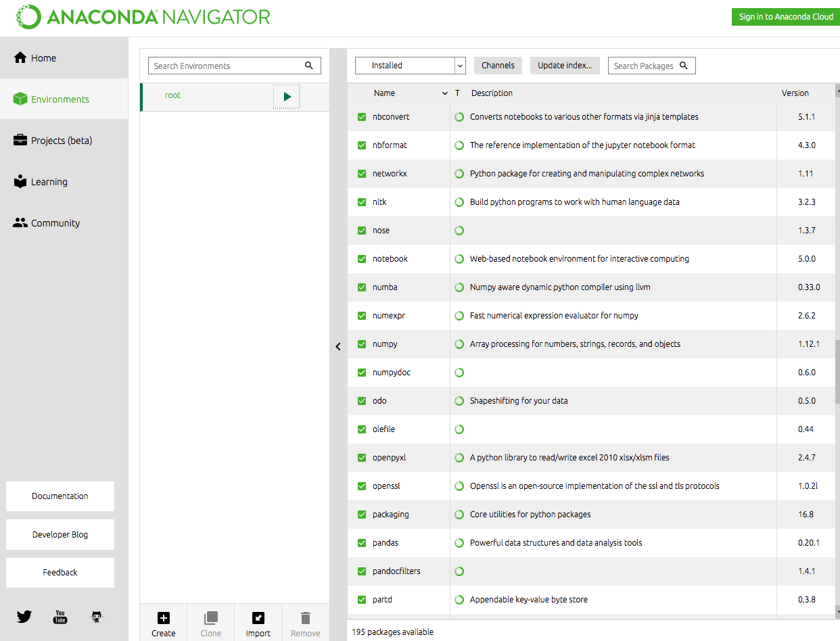
Task: Click the Create environment plus icon
Action: pos(164,618)
